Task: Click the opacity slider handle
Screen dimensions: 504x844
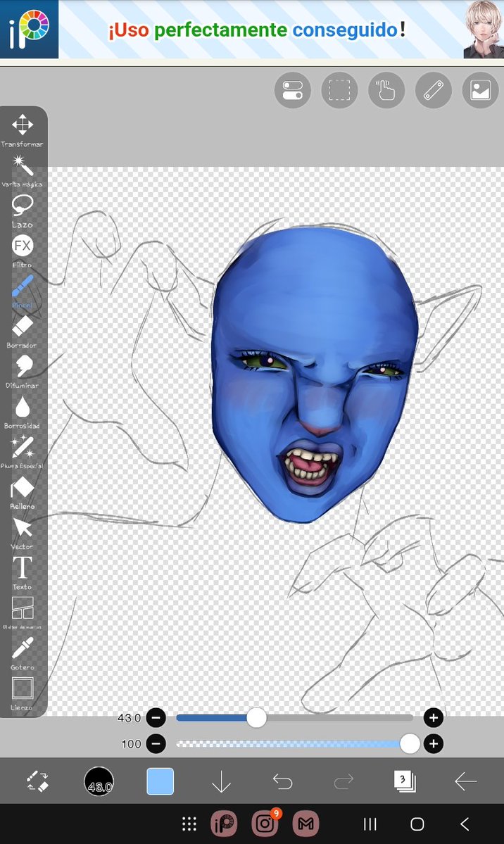Action: (410, 744)
